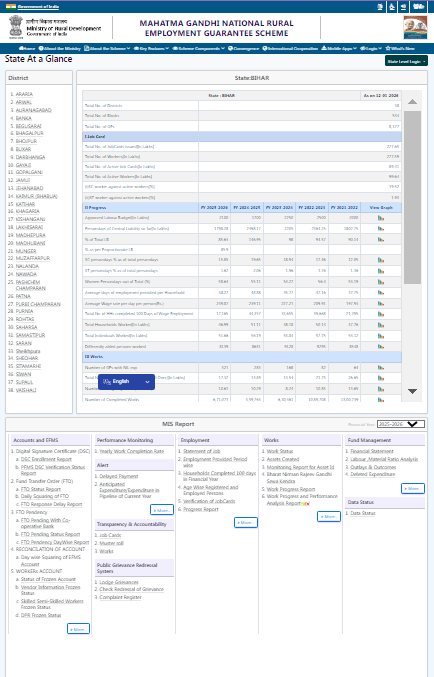The width and height of the screenshot is (434, 677).
Task: Open Muster roll link
Action: click(111, 543)
